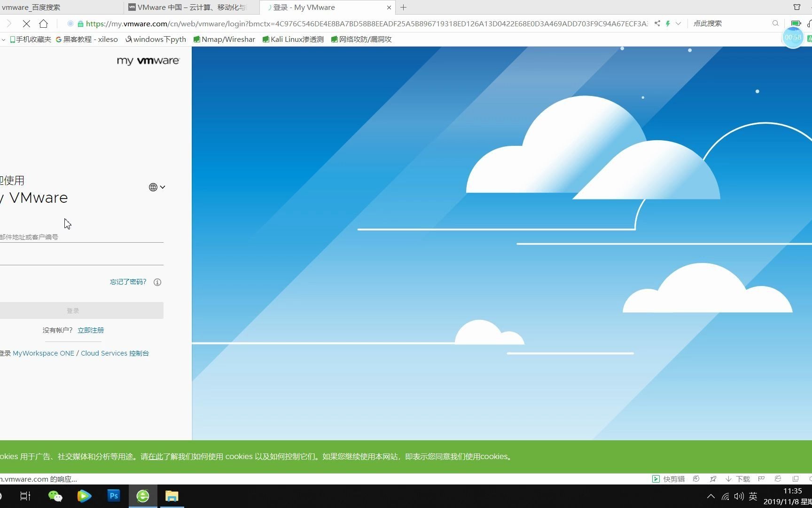Click the '在此' cookie policy link
Viewport: 812px width, 508px height.
(x=156, y=457)
